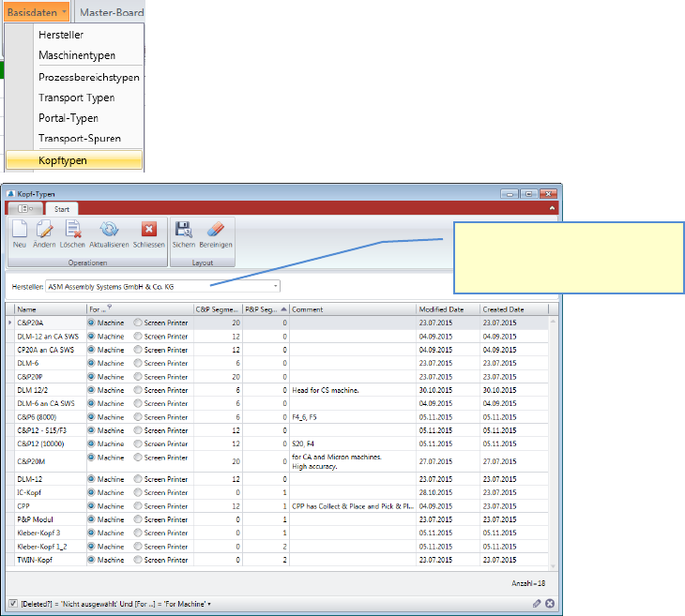Clear the filter with the round X icon
This screenshot has height=616, width=685.
point(550,603)
